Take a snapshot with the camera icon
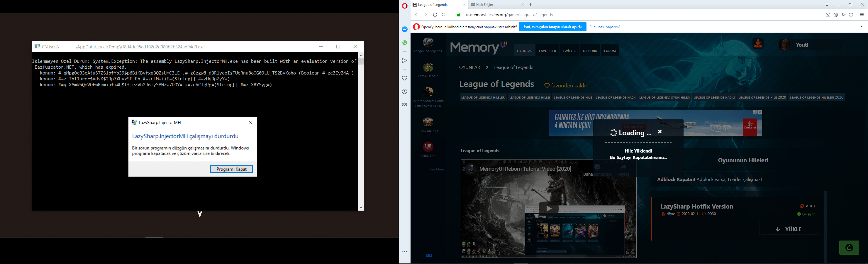This screenshot has height=264, width=868. [828, 15]
